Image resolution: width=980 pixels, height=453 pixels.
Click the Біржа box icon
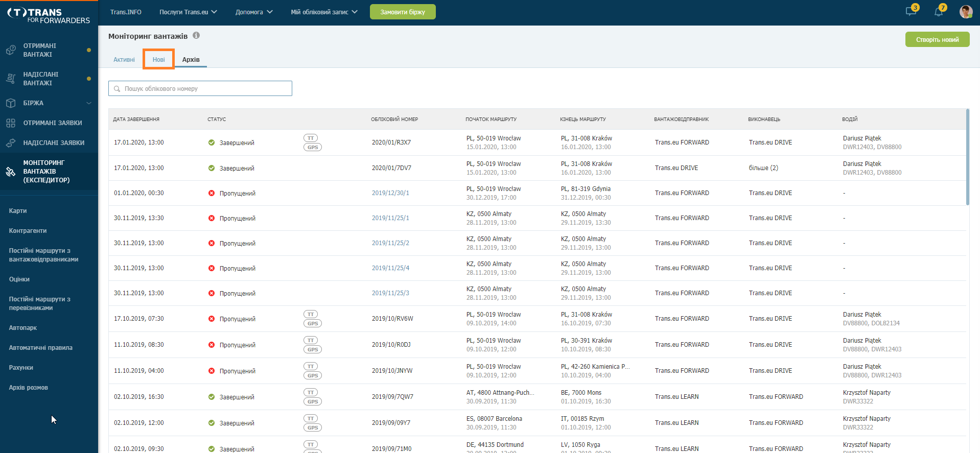[11, 103]
